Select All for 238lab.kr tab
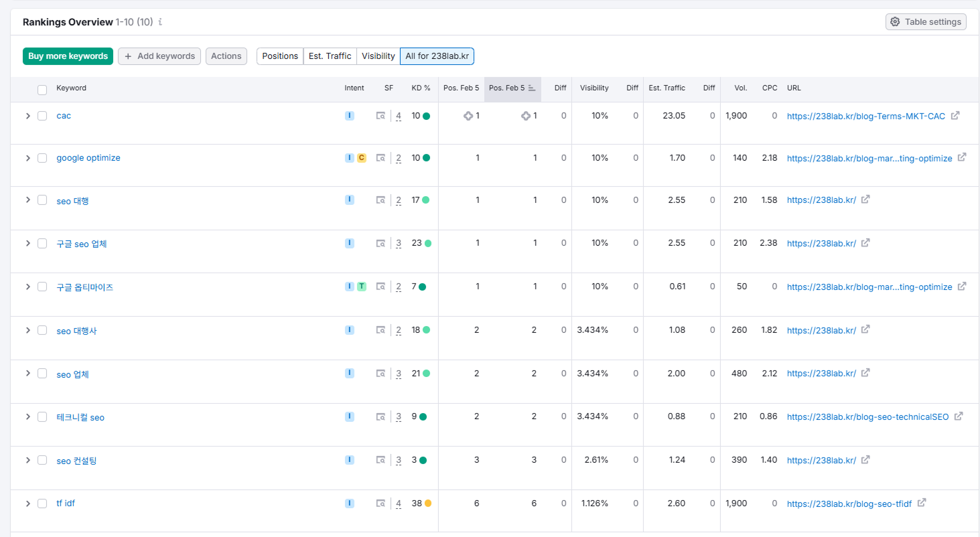 (x=437, y=56)
